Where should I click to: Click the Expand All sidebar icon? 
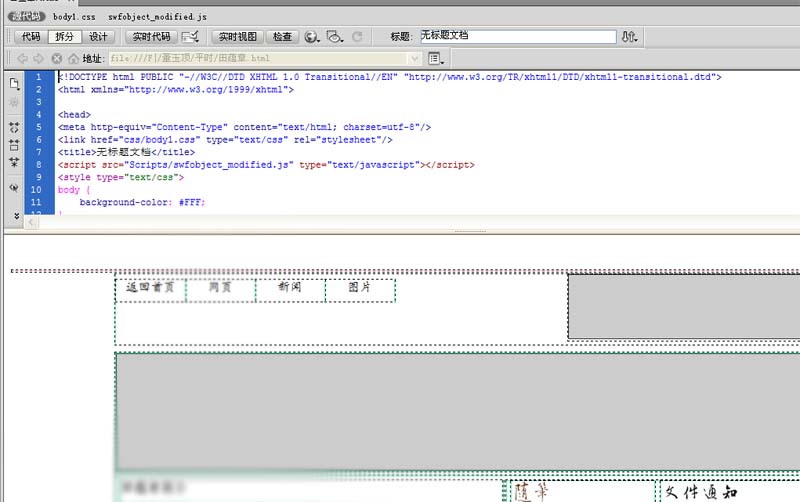click(14, 162)
